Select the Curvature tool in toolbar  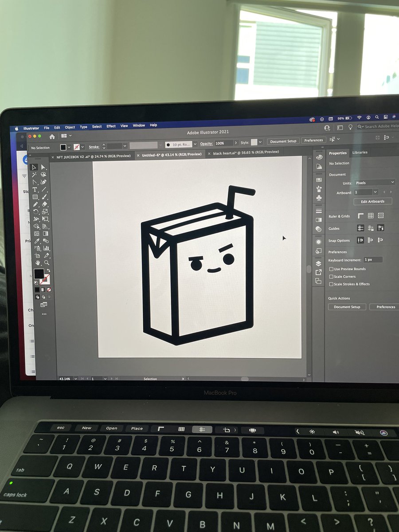(44, 182)
